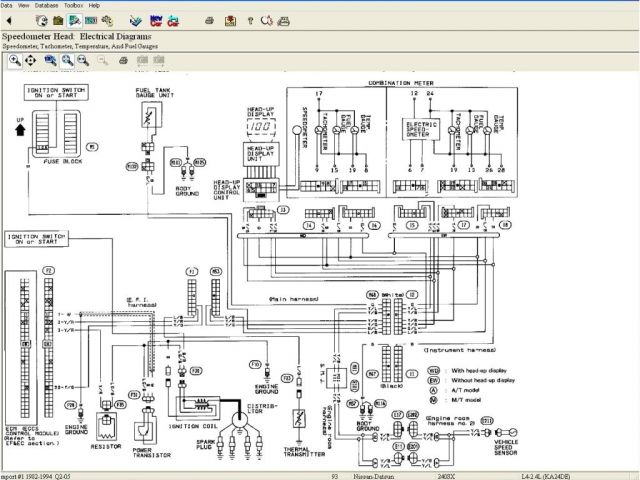Open the View menu
Viewport: 640px width, 480px height.
(24, 5)
